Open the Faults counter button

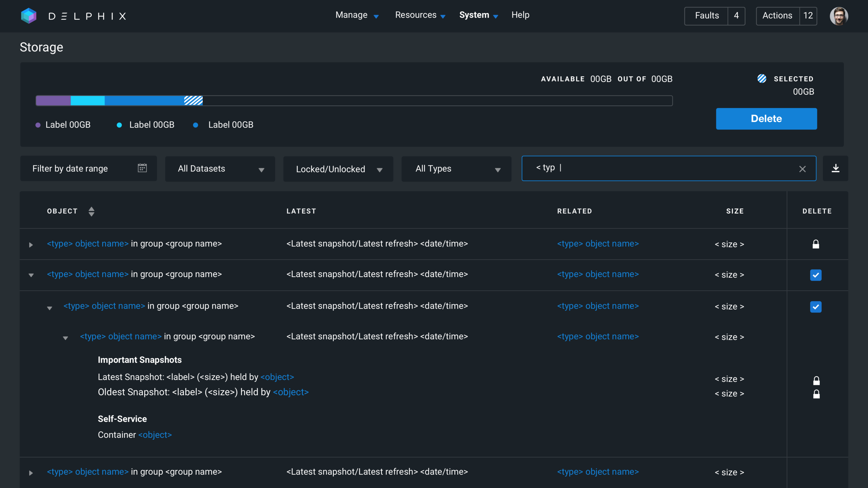click(x=714, y=16)
